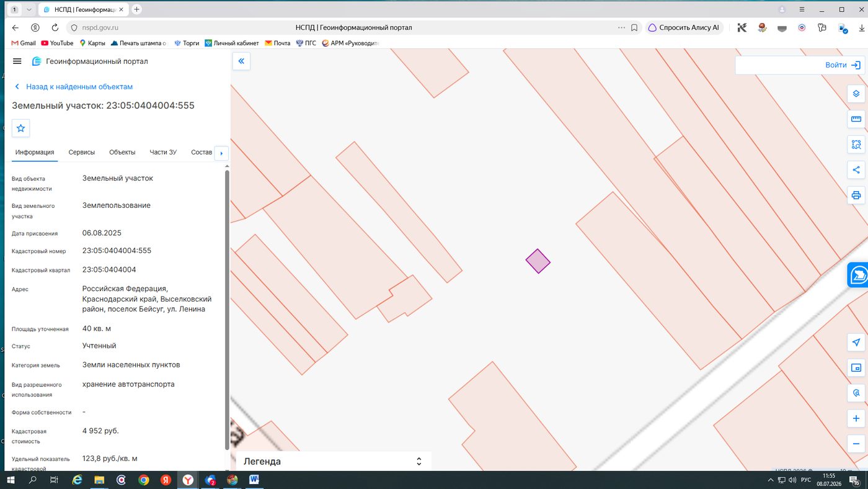
Task: Expand the Легенда panel
Action: pyautogui.click(x=334, y=461)
